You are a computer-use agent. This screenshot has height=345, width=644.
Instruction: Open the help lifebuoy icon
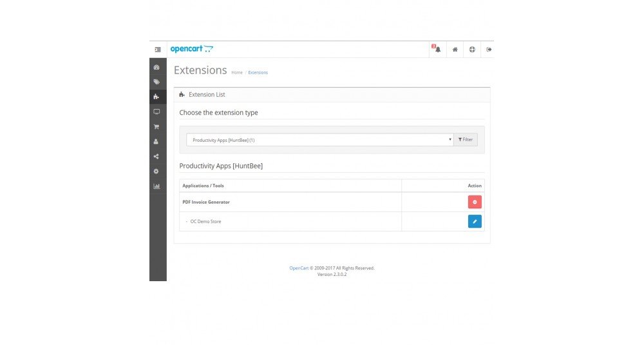pos(472,50)
